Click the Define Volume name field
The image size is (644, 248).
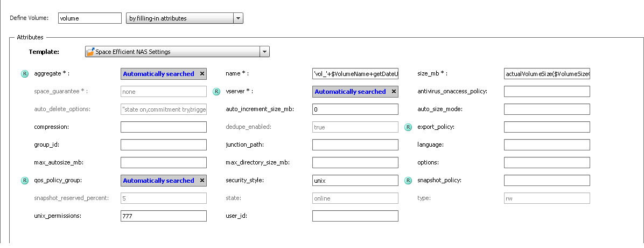click(90, 18)
